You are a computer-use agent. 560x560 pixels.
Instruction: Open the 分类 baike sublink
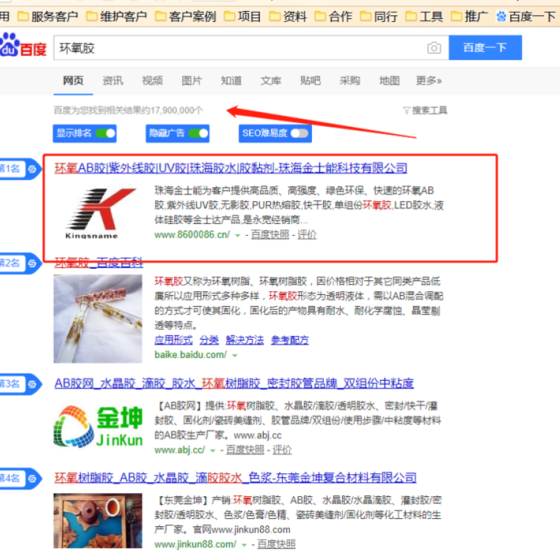point(209,340)
